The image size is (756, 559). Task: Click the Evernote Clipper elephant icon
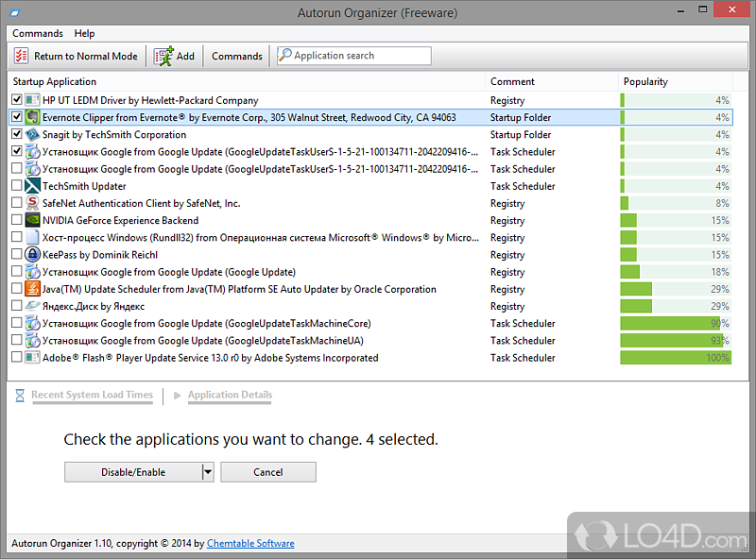[33, 118]
